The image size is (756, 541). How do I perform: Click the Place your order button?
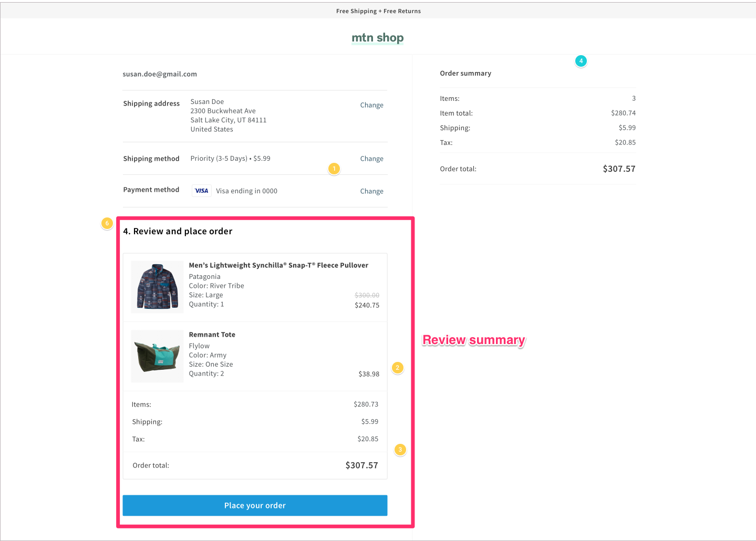255,505
